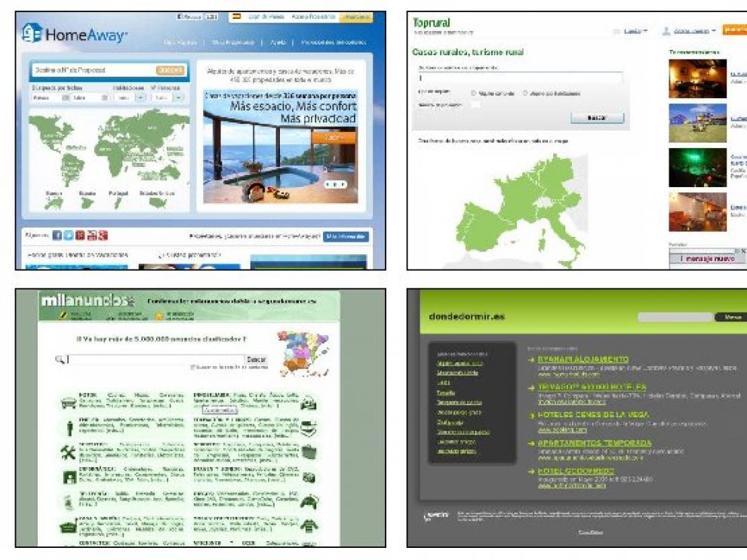
Task: Click the milanuncios sweater (Moda) category icon
Action: 309,526
